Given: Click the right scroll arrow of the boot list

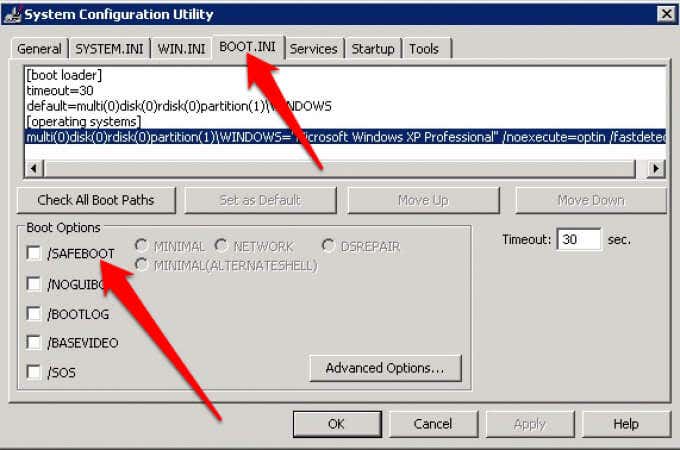Looking at the screenshot, I should [x=655, y=168].
